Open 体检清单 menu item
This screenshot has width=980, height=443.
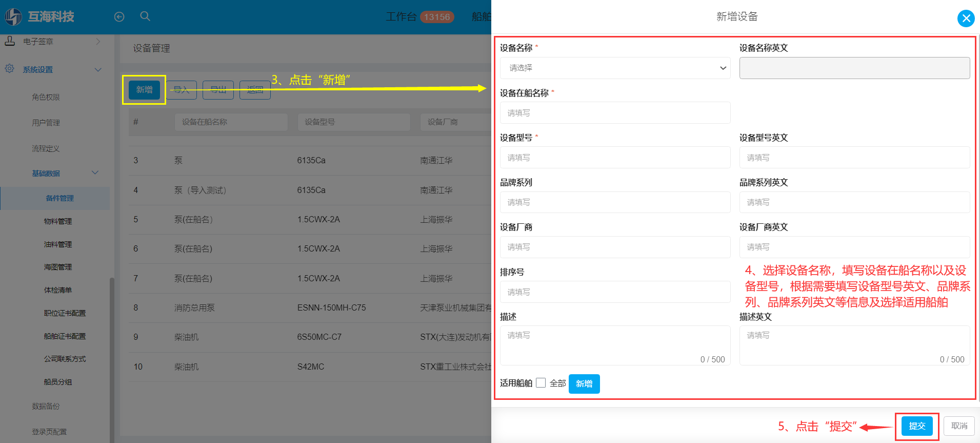tap(57, 290)
